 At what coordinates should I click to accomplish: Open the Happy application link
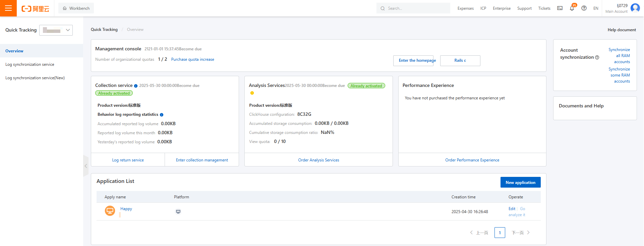(126, 209)
